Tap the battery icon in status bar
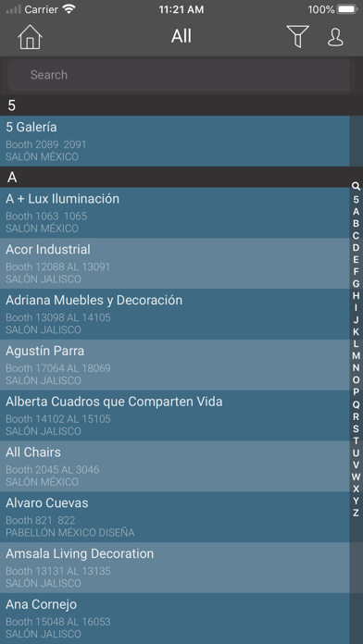The width and height of the screenshot is (363, 644). click(x=347, y=9)
